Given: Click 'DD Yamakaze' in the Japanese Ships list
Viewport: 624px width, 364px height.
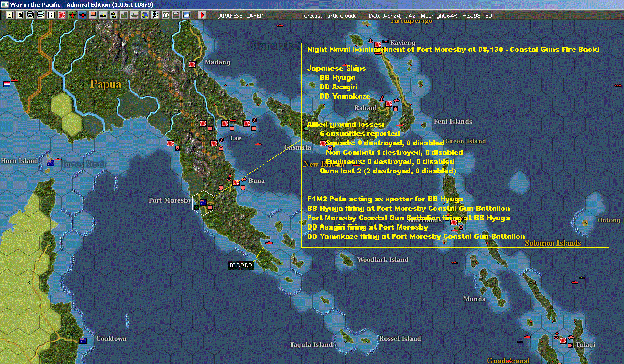Looking at the screenshot, I should coord(345,96).
